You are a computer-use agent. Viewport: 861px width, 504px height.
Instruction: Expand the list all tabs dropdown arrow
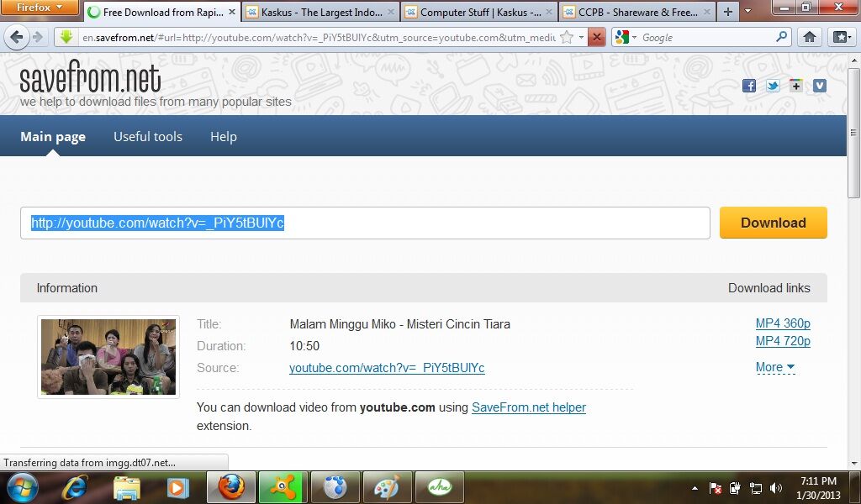click(x=747, y=12)
